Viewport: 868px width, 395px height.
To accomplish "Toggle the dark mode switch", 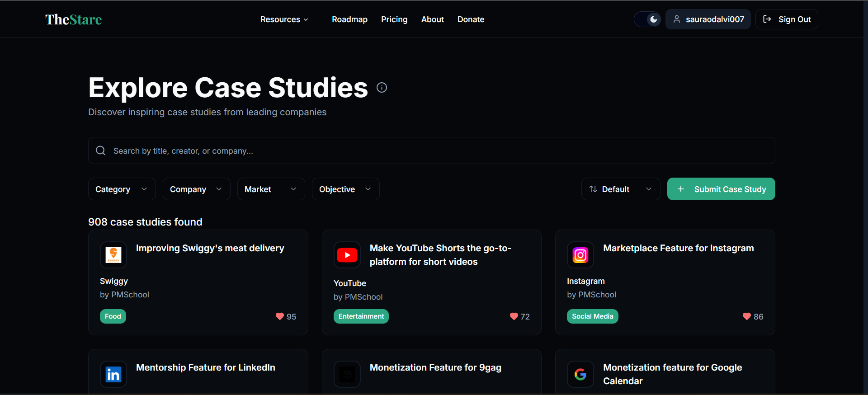I will pos(647,19).
